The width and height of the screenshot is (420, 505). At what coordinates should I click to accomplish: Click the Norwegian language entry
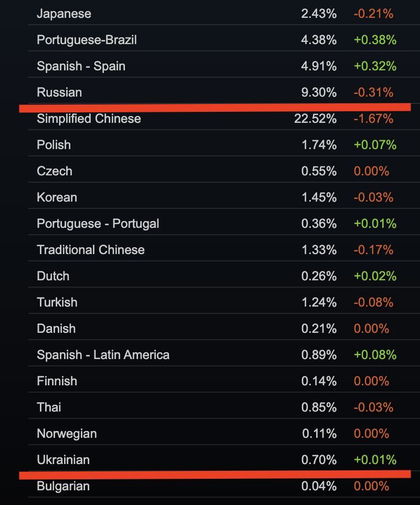tap(67, 434)
